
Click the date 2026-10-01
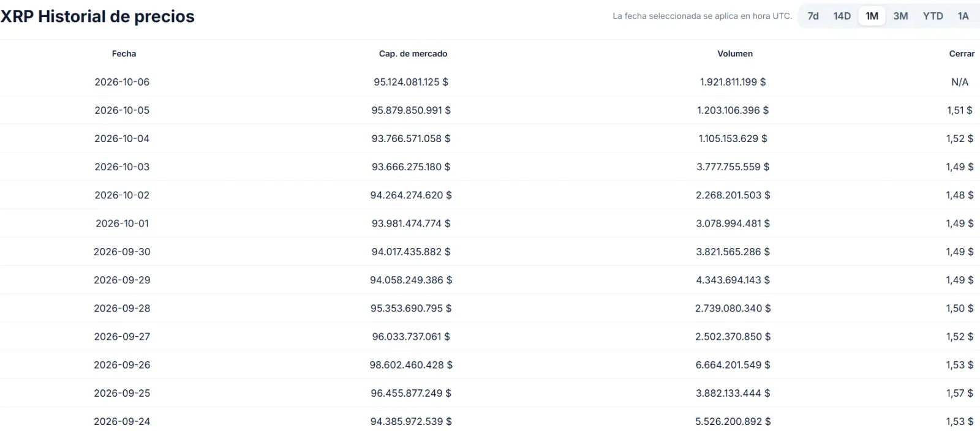click(122, 223)
